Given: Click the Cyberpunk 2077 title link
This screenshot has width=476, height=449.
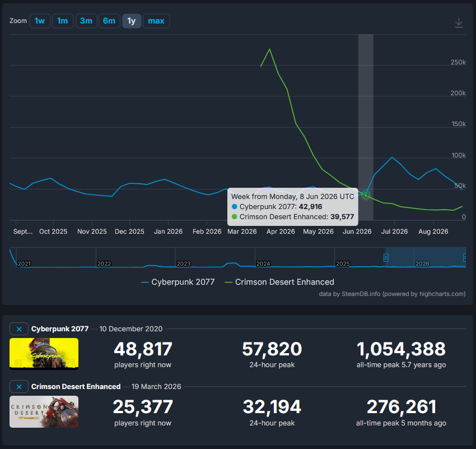Looking at the screenshot, I should pos(60,328).
